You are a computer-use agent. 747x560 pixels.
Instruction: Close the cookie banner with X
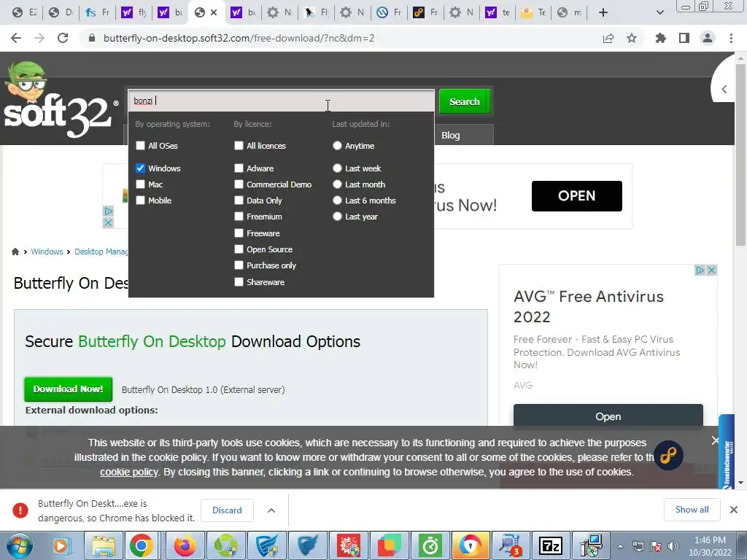click(x=715, y=440)
